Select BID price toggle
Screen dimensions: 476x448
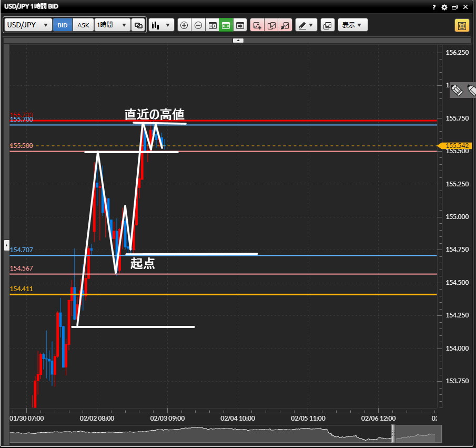point(63,25)
